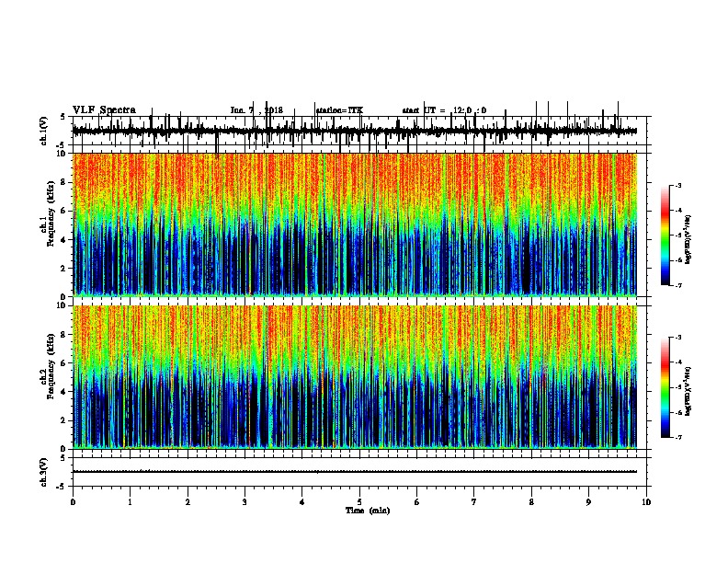Click the "Time (min)" axis title
This screenshot has height=563, width=728.
coord(368,511)
